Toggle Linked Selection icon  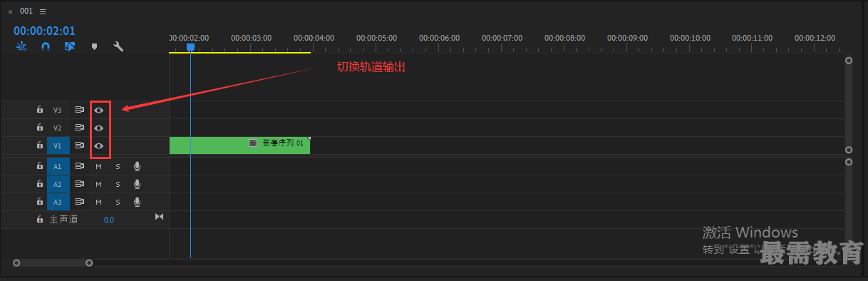pos(70,46)
